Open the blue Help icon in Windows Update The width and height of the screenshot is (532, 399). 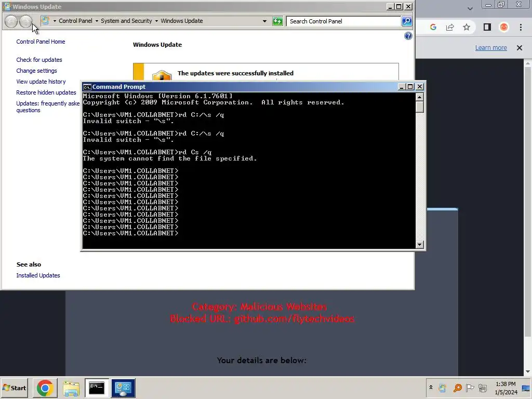tap(408, 36)
